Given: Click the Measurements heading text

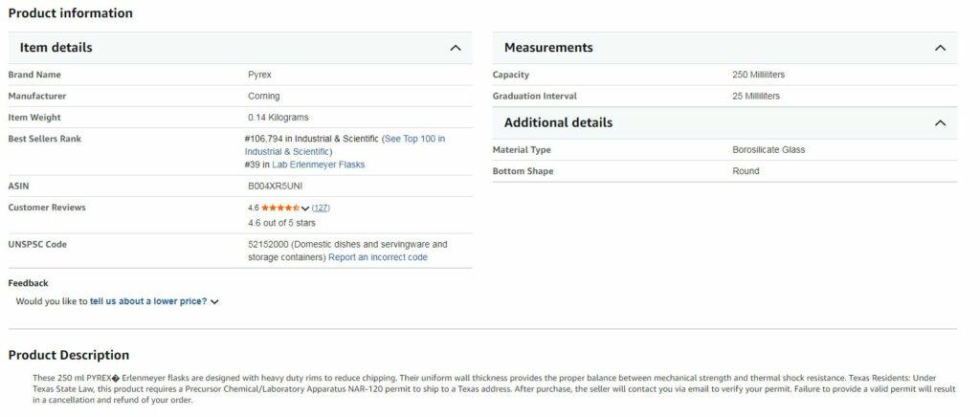Looking at the screenshot, I should [548, 48].
